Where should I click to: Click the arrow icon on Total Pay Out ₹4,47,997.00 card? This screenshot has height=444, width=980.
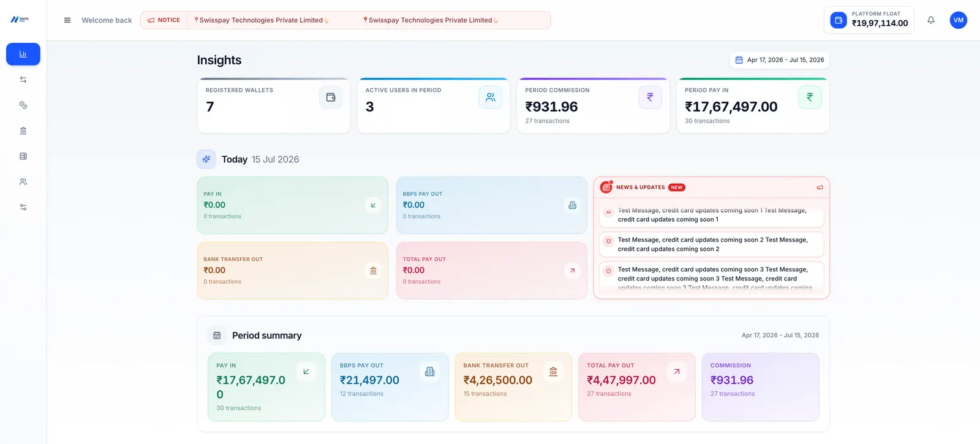point(676,372)
